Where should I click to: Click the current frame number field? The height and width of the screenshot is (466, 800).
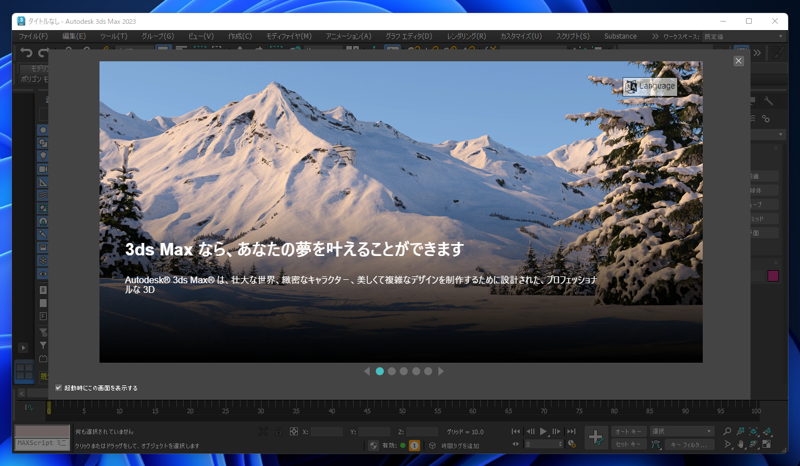(x=544, y=445)
